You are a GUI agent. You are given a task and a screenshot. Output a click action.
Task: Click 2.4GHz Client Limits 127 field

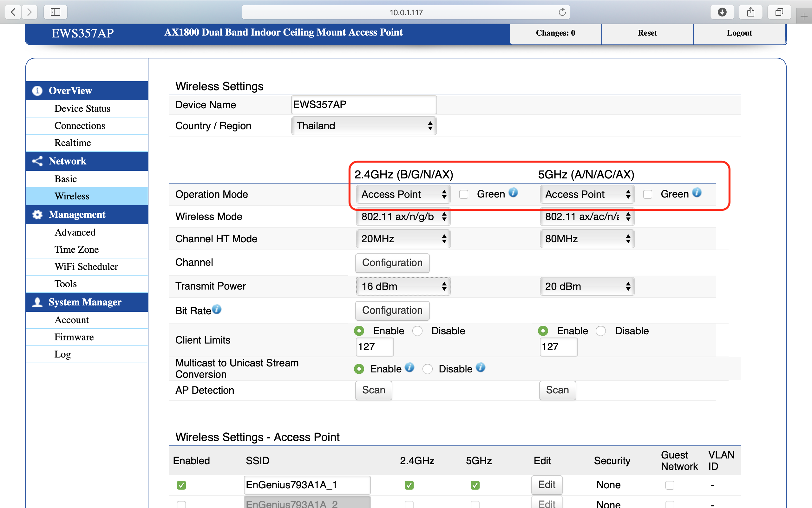[375, 347]
